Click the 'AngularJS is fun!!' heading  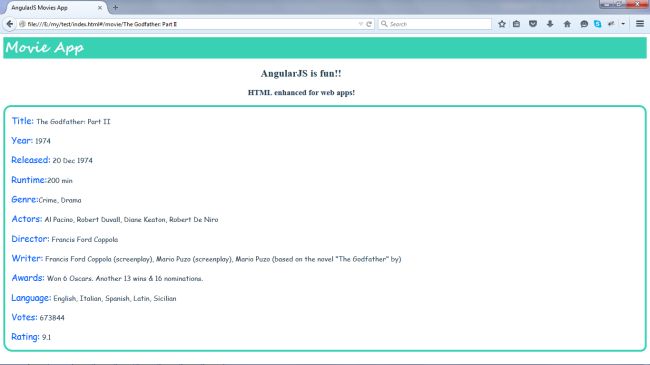(301, 73)
